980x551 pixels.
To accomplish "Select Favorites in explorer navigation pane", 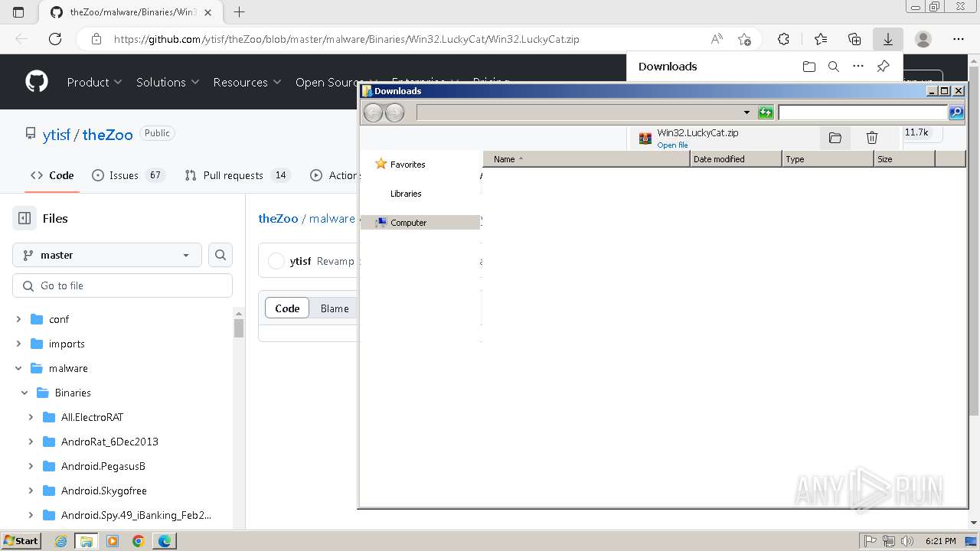I will click(x=407, y=165).
